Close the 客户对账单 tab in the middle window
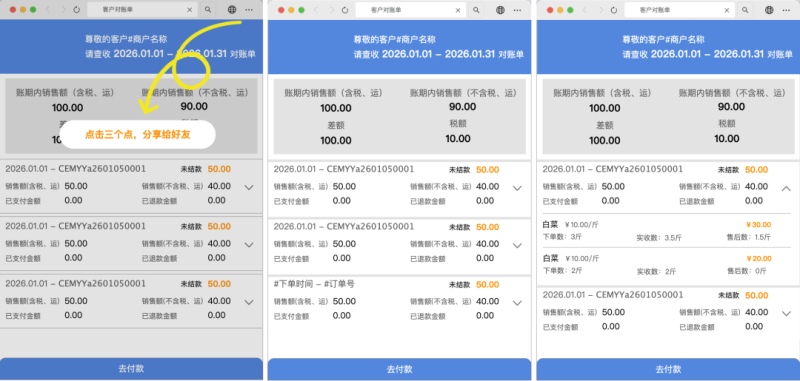 [x=458, y=10]
